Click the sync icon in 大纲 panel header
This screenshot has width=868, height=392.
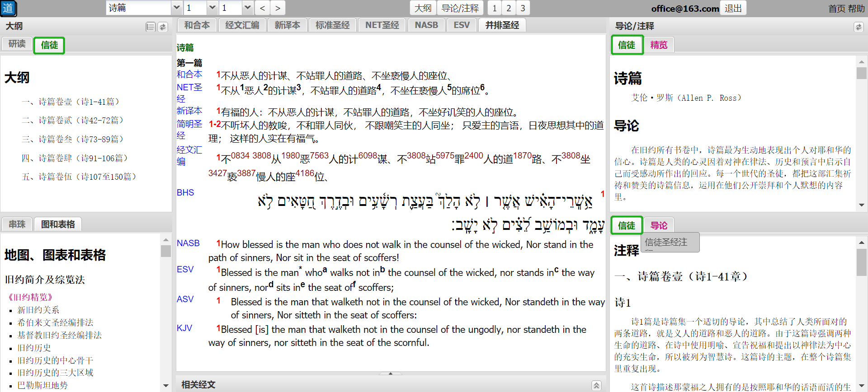coord(163,27)
